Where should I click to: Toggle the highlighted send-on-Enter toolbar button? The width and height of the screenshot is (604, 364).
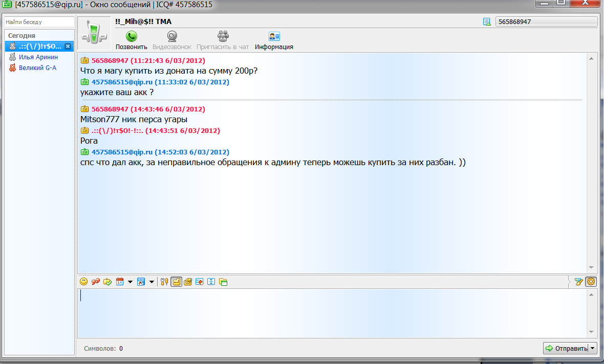pos(176,282)
